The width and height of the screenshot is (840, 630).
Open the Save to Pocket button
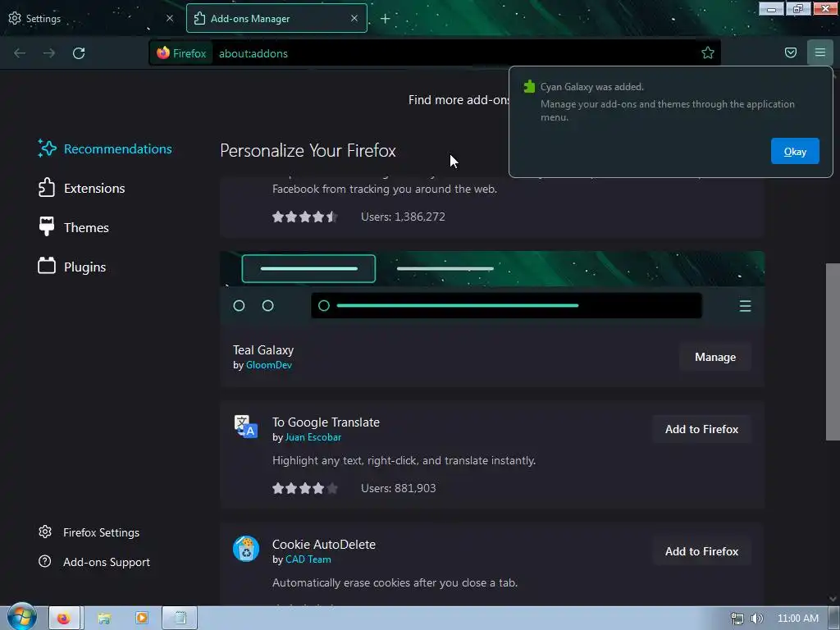791,52
